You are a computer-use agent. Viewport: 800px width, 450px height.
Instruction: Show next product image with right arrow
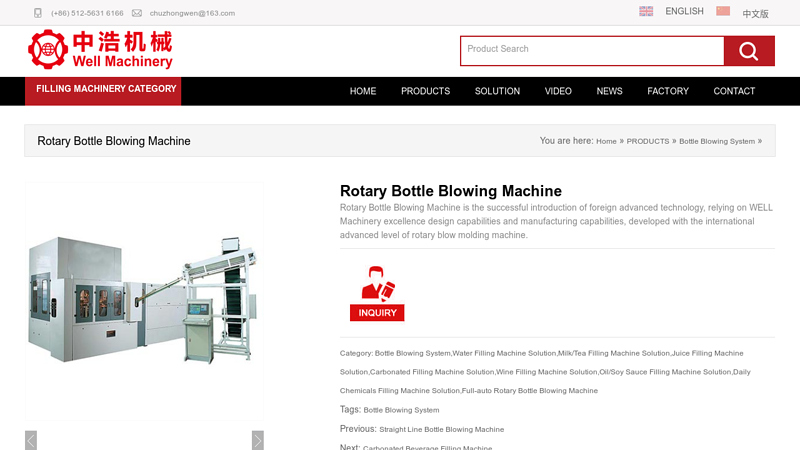coord(258,440)
